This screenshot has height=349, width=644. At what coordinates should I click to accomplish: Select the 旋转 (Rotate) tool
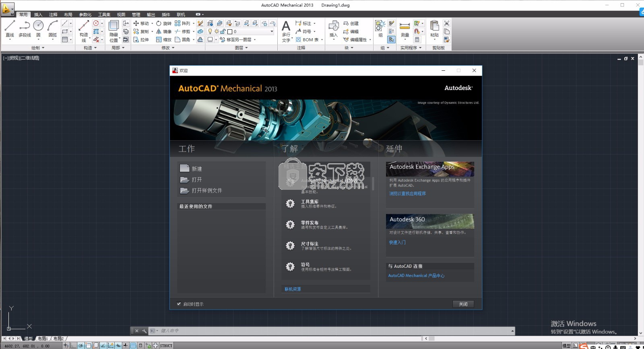click(164, 23)
